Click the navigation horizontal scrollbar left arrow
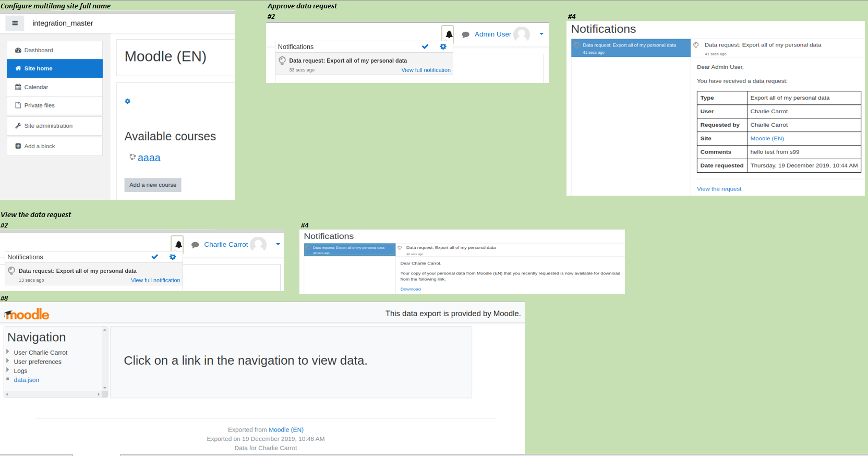 (7, 394)
